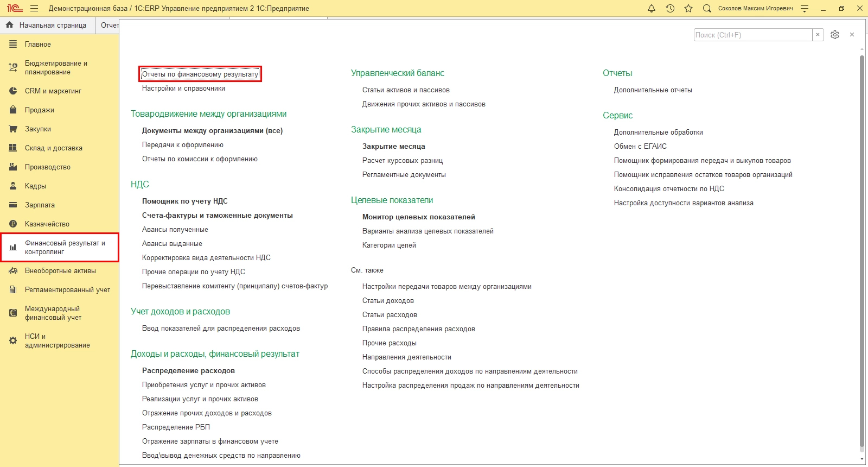Open Кадры person icon
This screenshot has width=868, height=467.
coord(13,186)
